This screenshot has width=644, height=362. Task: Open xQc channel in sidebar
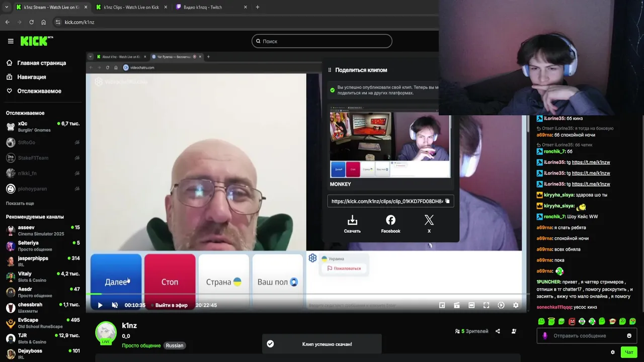43,127
